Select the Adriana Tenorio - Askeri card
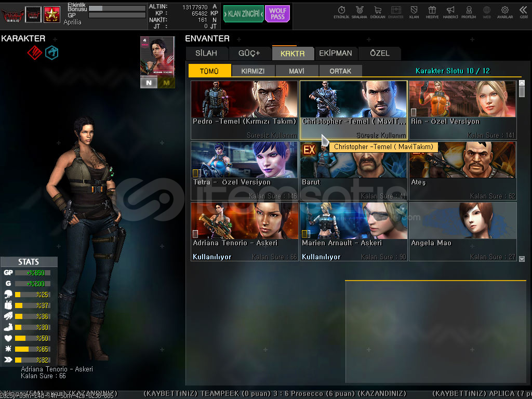The height and width of the screenshot is (399, 532). coord(244,232)
